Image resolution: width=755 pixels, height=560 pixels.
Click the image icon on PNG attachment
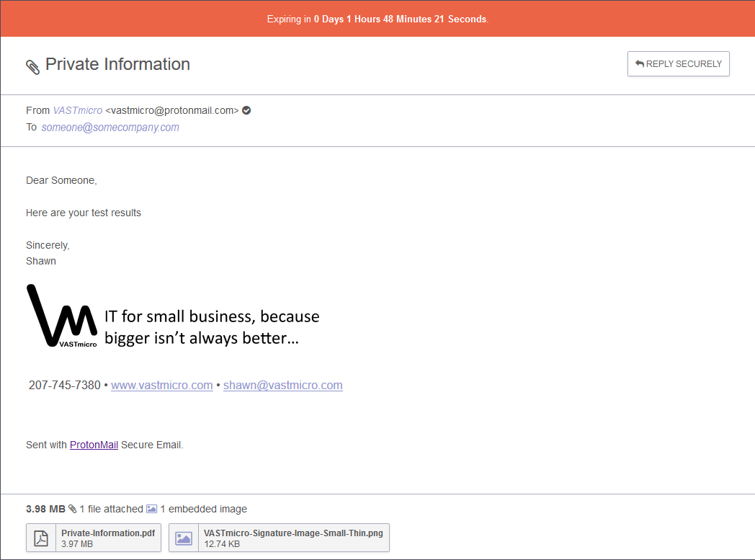tap(184, 538)
